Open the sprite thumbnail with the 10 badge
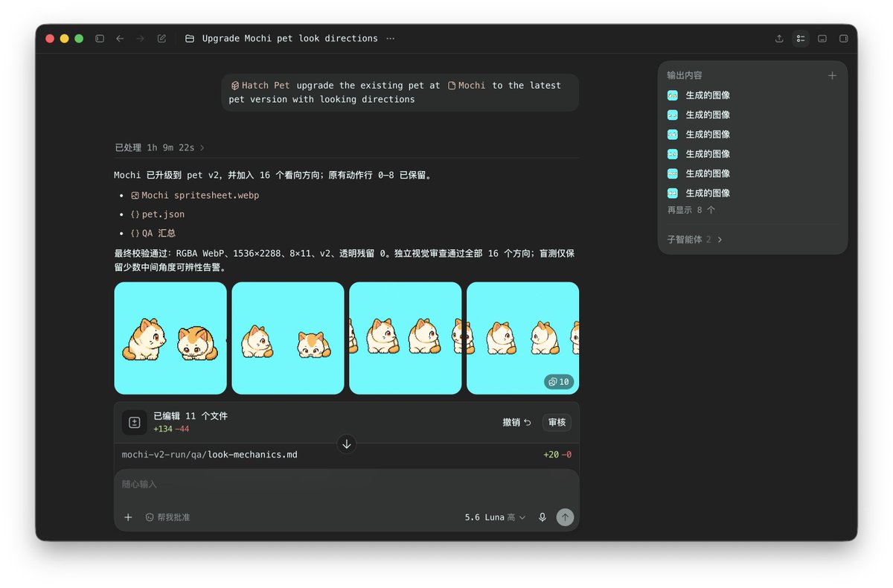 [522, 338]
